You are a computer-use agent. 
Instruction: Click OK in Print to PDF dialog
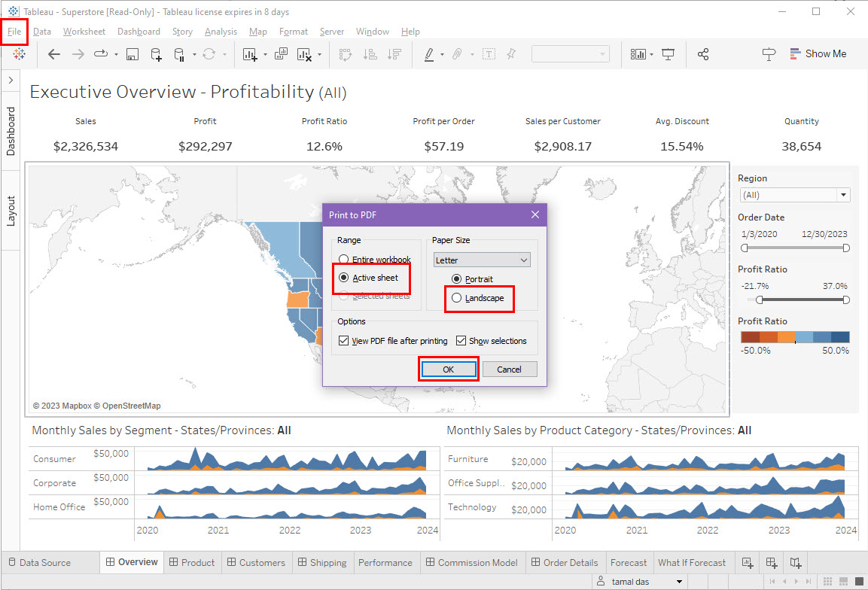[x=449, y=370]
